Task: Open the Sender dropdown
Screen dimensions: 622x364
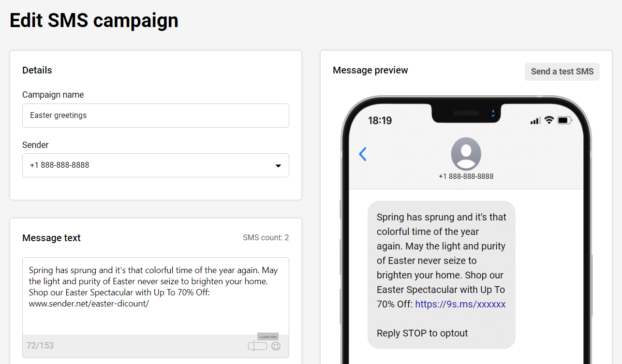Action: click(156, 165)
